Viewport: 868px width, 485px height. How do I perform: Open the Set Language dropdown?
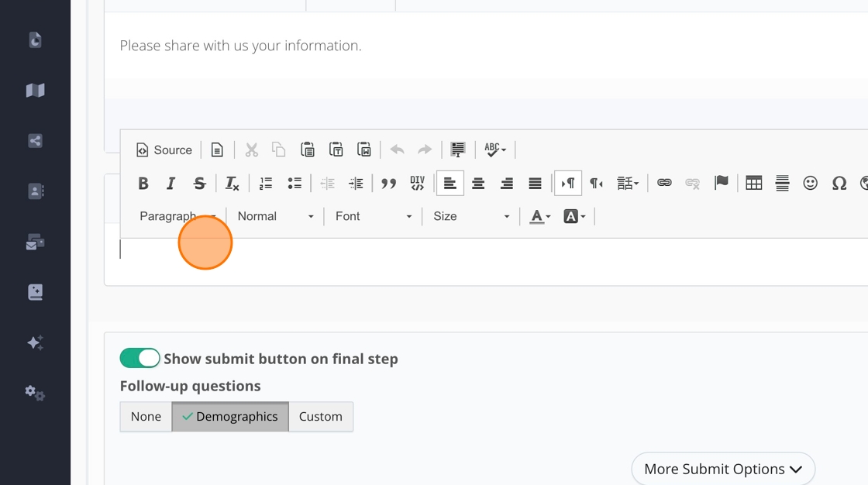(x=628, y=184)
